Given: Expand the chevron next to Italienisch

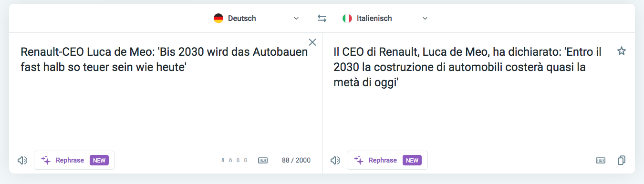Looking at the screenshot, I should pos(425,19).
